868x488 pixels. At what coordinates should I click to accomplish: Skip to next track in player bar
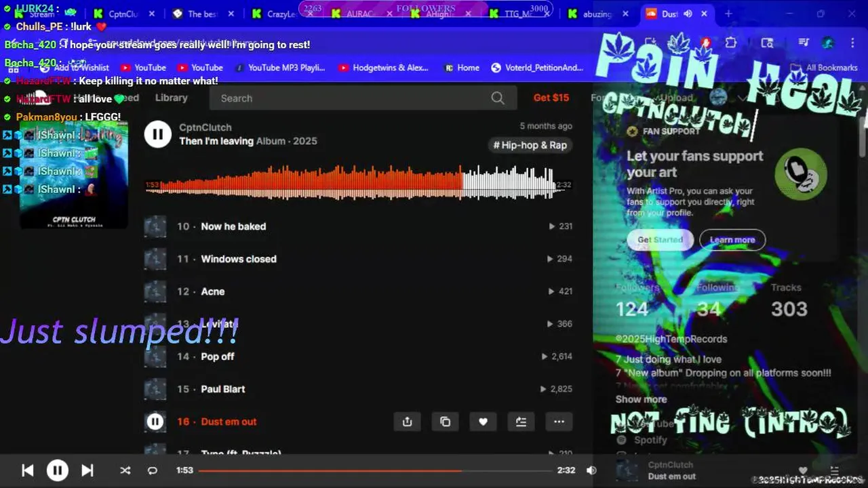click(x=87, y=470)
